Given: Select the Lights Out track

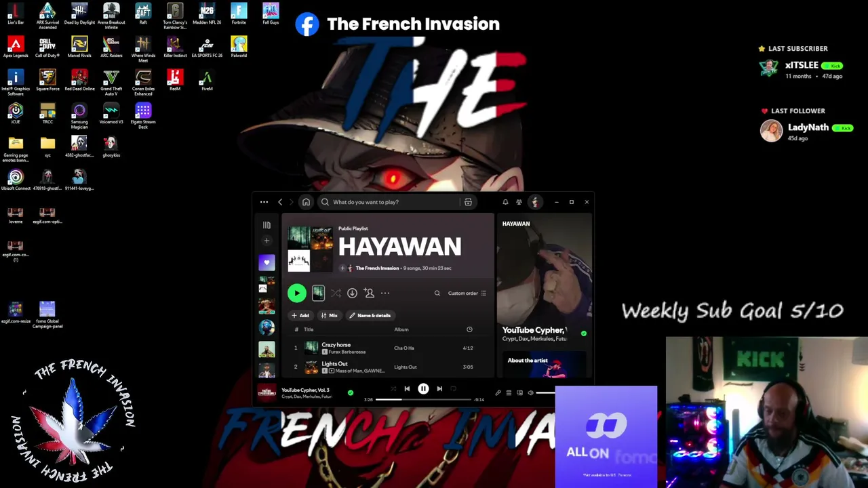Looking at the screenshot, I should (x=387, y=367).
